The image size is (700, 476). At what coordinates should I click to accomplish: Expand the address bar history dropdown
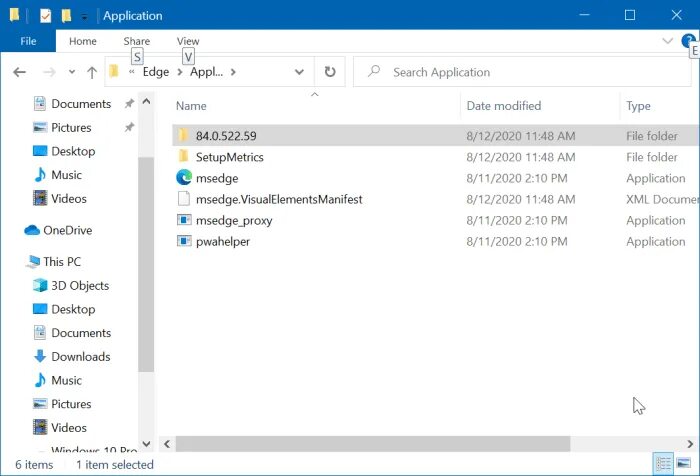coord(299,72)
